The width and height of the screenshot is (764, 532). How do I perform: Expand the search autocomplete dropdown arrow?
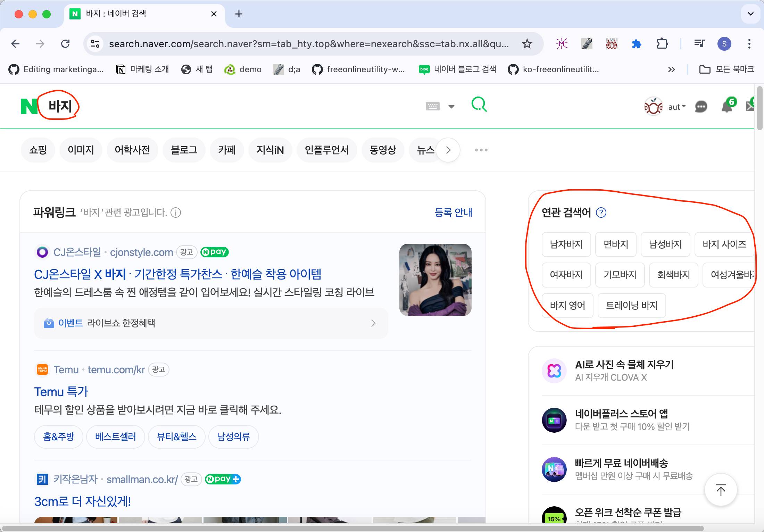tap(451, 107)
